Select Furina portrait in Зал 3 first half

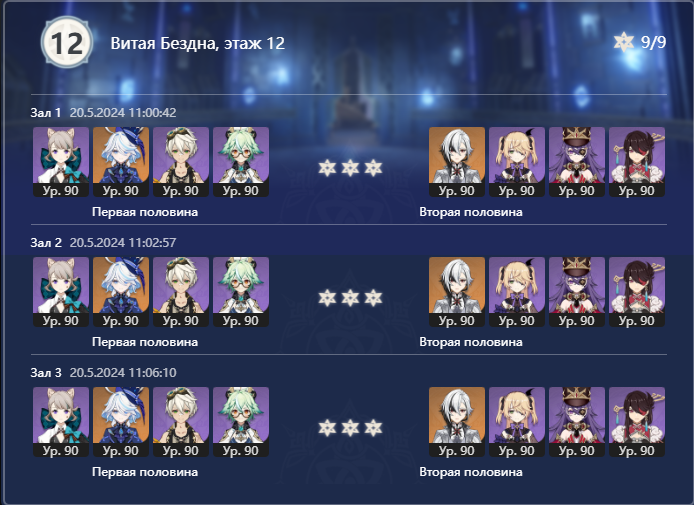[121, 422]
